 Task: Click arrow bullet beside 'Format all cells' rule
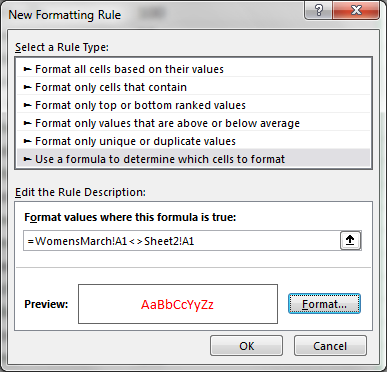click(x=27, y=69)
